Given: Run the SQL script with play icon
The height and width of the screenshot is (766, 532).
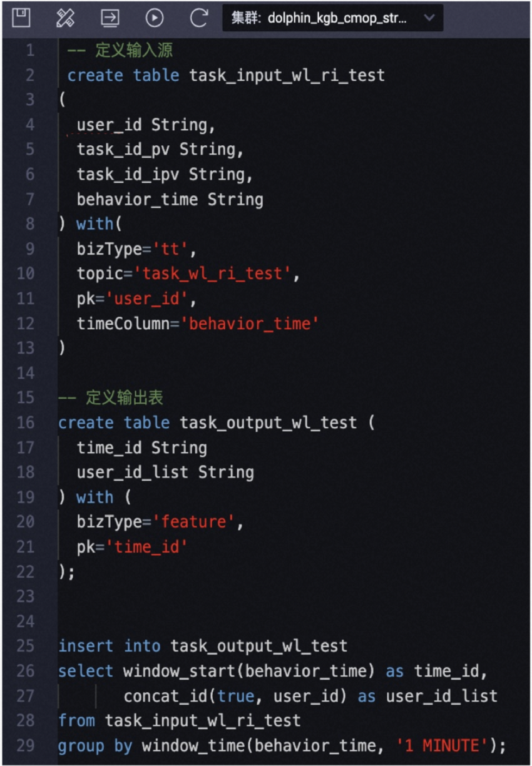Looking at the screenshot, I should click(x=155, y=18).
